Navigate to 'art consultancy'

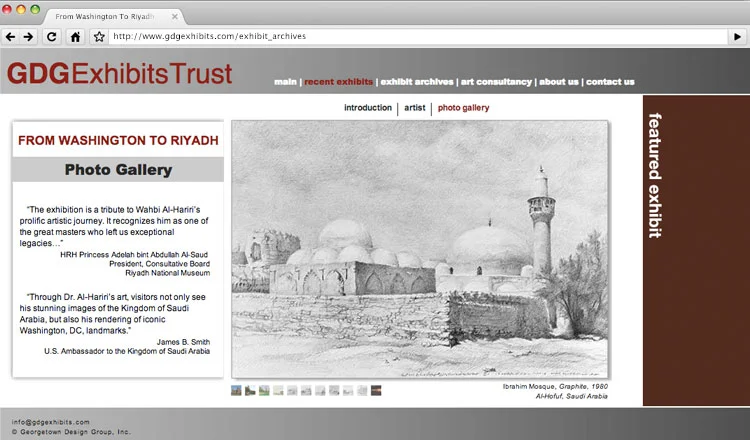496,82
